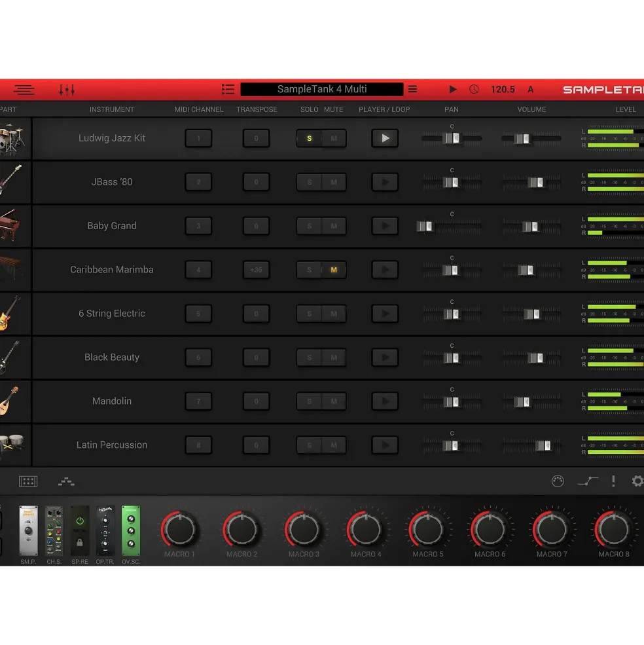
Task: Click the Ludwig Jazz Kit pan slider
Action: 452,138
